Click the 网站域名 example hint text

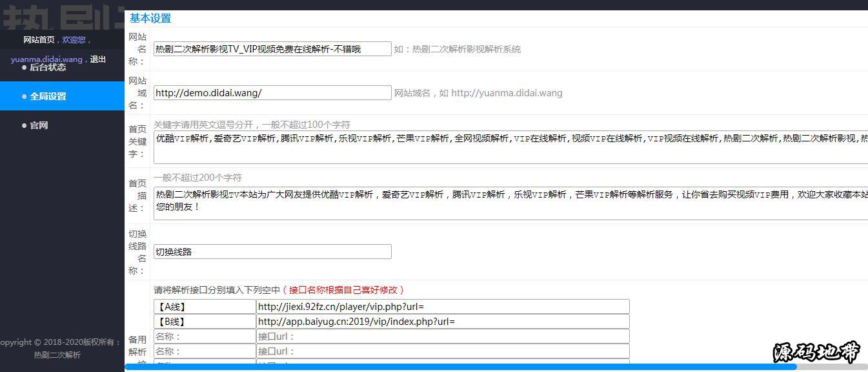pyautogui.click(x=478, y=93)
